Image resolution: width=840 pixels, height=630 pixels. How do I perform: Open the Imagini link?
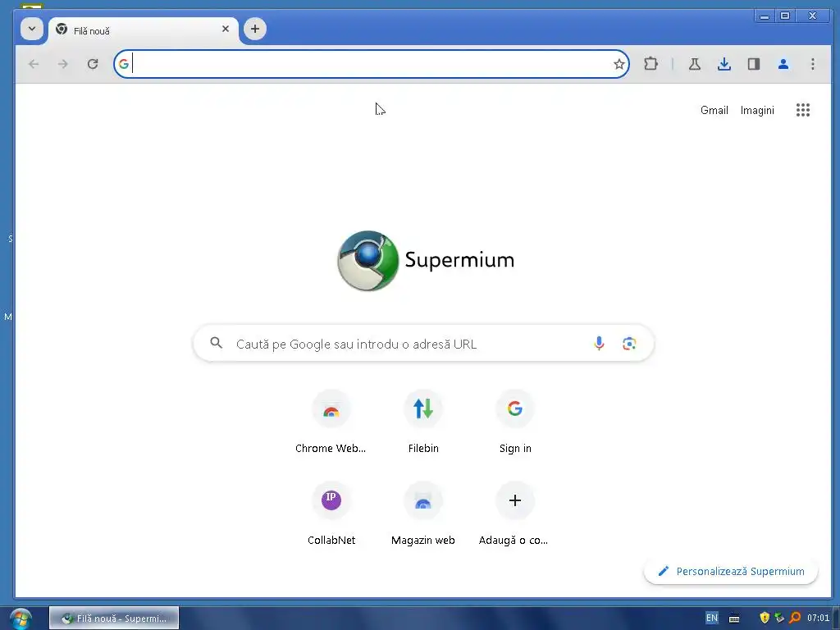coord(757,111)
